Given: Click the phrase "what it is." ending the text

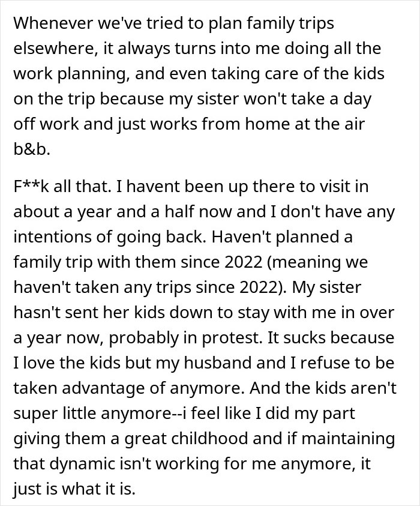Looking at the screenshot, I should (98, 489).
